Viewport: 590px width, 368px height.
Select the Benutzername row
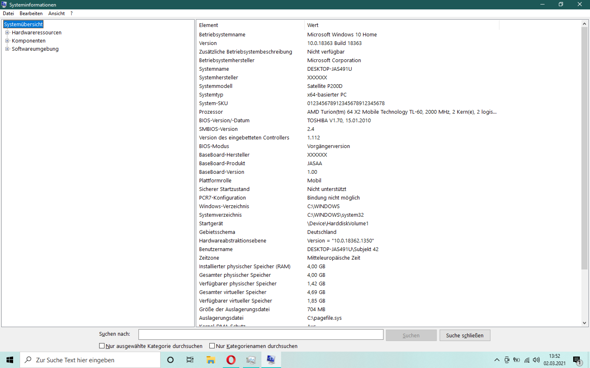click(348, 249)
